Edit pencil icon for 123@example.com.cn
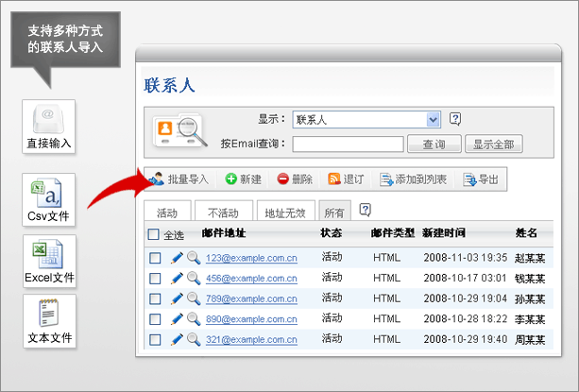The height and width of the screenshot is (392, 579). (x=177, y=258)
